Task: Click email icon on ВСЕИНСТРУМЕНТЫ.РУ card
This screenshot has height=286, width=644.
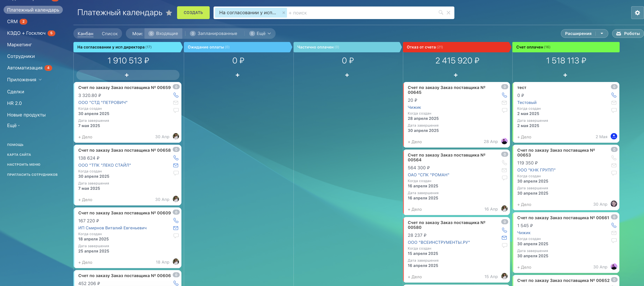Action: 504,238
